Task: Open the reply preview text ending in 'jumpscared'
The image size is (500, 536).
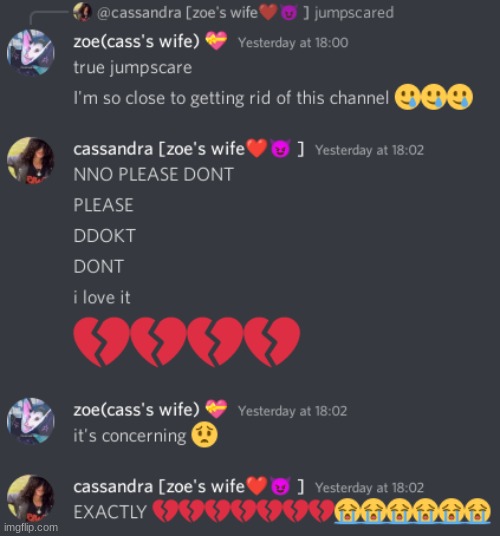Action: coord(245,13)
